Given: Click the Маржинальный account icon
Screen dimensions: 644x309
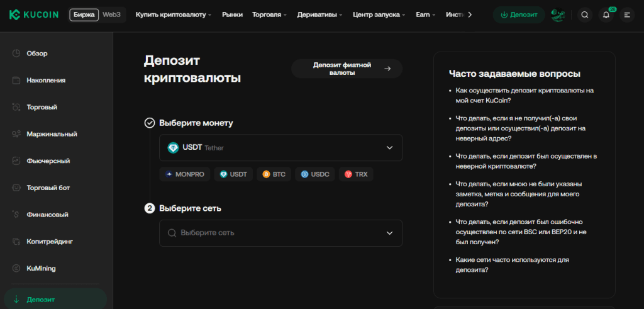Looking at the screenshot, I should pos(16,134).
